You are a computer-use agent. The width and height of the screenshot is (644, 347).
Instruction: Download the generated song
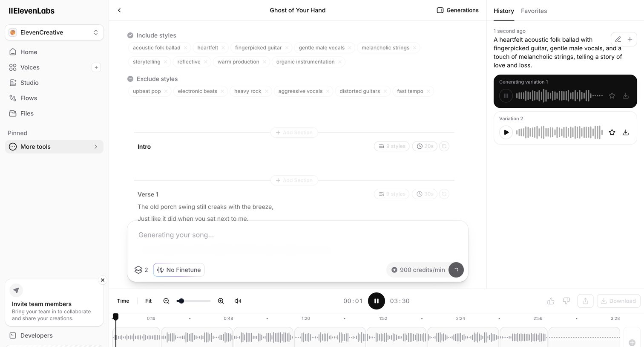(618, 301)
